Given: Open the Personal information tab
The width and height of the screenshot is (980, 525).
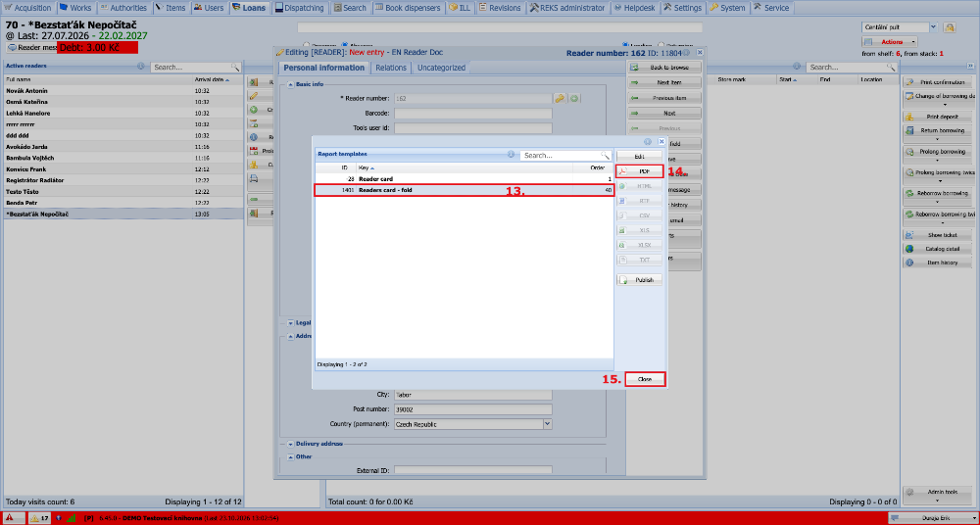Looking at the screenshot, I should click(323, 69).
